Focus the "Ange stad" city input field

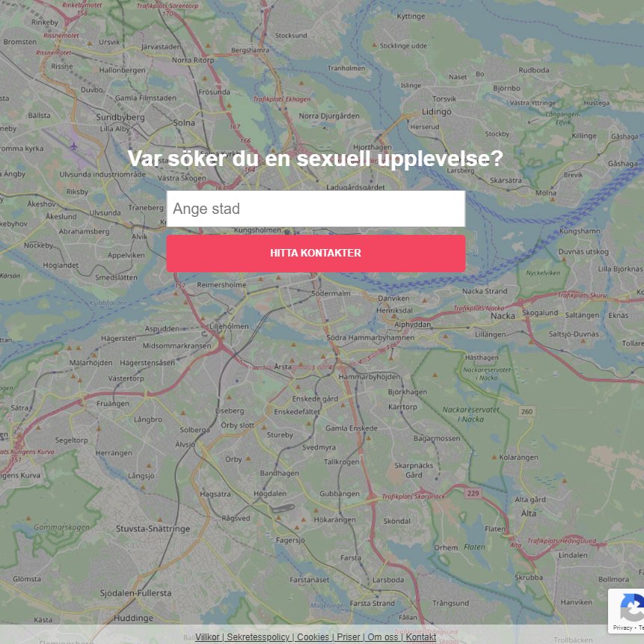[316, 209]
